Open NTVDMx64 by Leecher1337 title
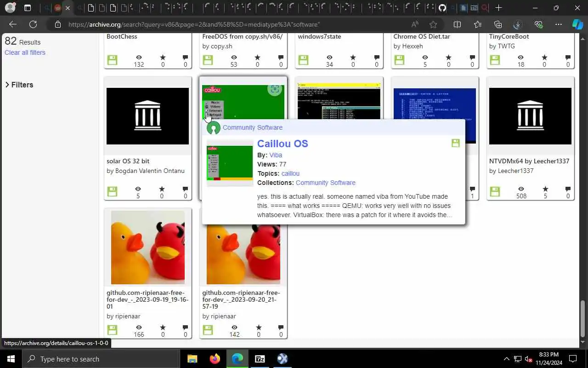 coord(529,161)
